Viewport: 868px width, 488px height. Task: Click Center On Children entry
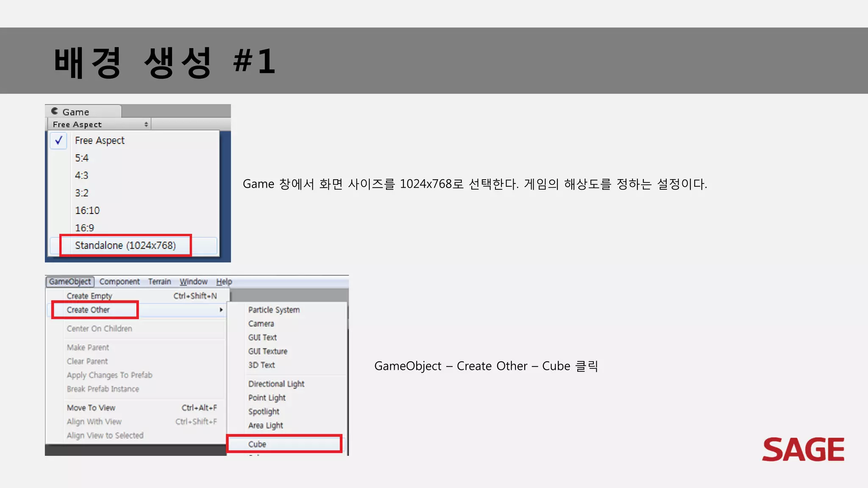[100, 329]
